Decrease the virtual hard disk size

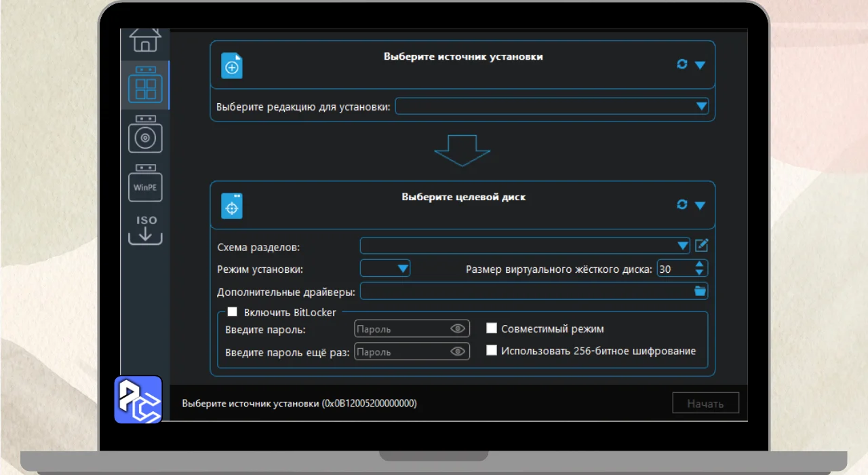[x=701, y=273]
